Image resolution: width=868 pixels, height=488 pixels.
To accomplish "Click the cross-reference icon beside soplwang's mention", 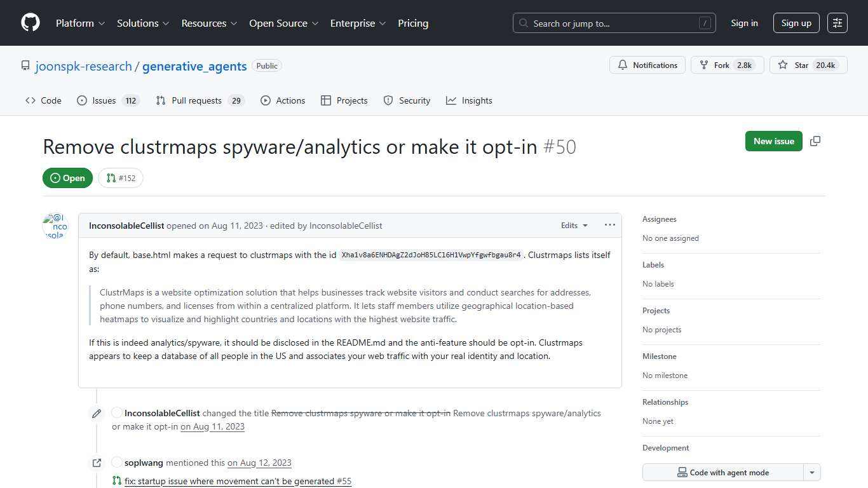I will [97, 463].
